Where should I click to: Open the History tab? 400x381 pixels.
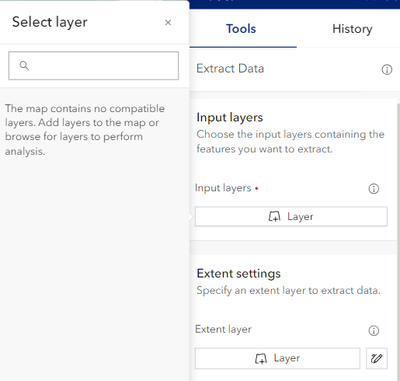pos(352,29)
